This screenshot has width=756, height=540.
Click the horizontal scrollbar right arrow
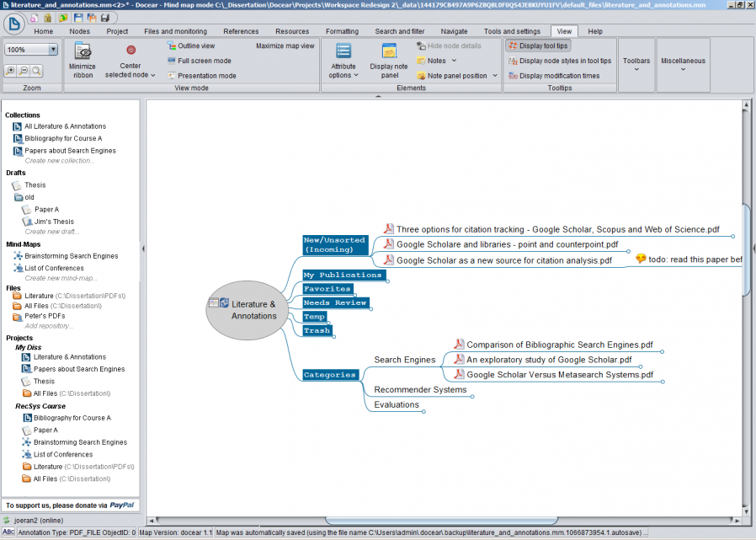pos(737,521)
